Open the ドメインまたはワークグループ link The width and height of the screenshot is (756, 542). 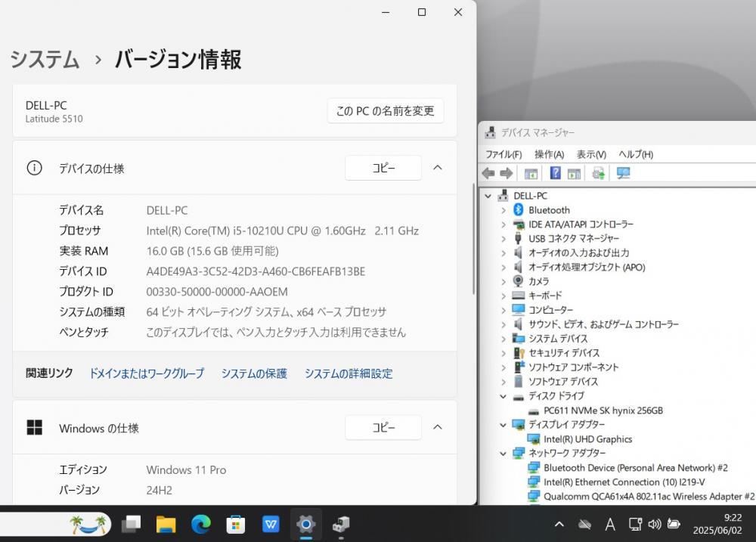click(x=147, y=373)
